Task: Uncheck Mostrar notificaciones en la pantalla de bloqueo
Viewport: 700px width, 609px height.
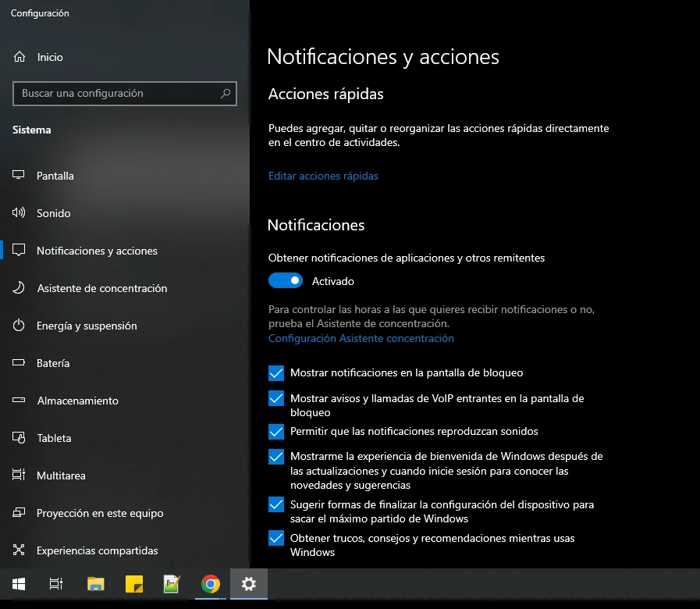Action: point(276,372)
